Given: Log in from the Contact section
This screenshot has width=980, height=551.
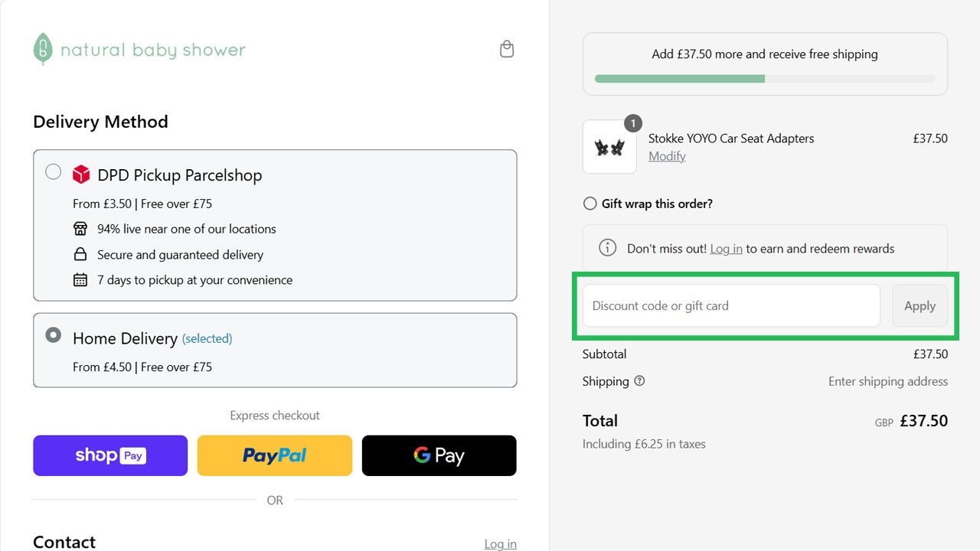Looking at the screenshot, I should coord(500,543).
